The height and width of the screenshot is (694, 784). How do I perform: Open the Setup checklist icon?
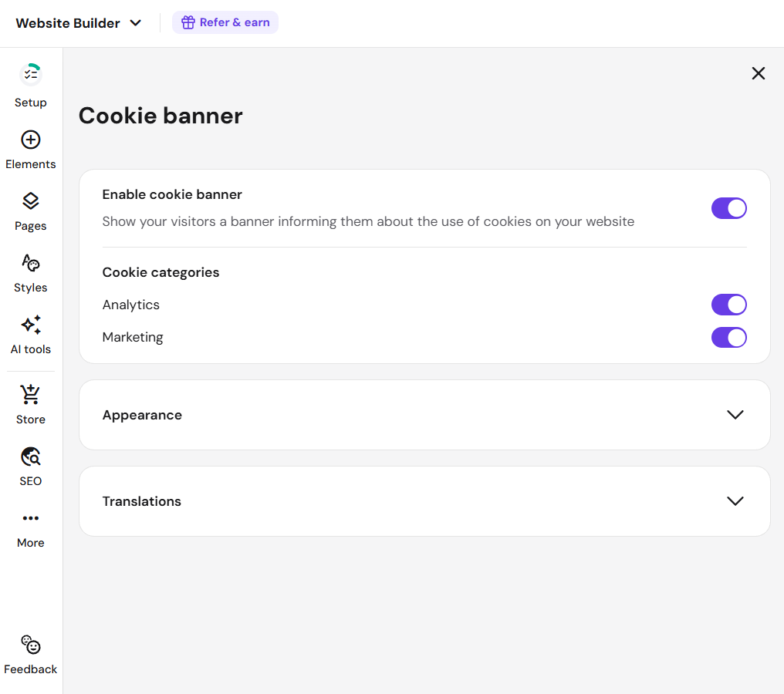(x=31, y=75)
